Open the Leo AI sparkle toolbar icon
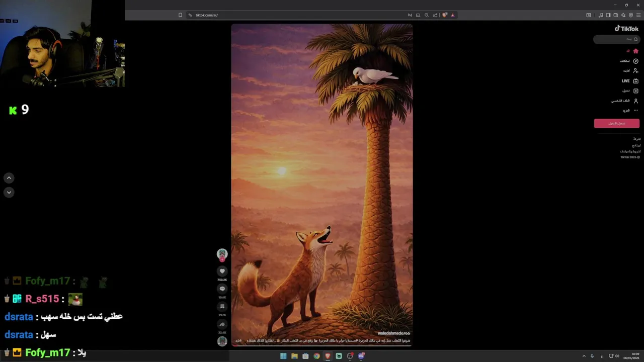This screenshot has height=362, width=644. point(623,15)
